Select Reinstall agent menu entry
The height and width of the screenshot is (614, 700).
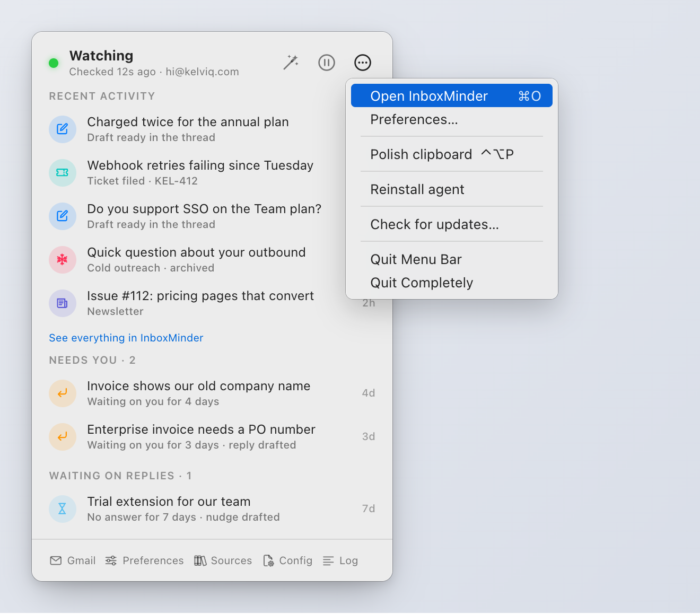click(452, 189)
